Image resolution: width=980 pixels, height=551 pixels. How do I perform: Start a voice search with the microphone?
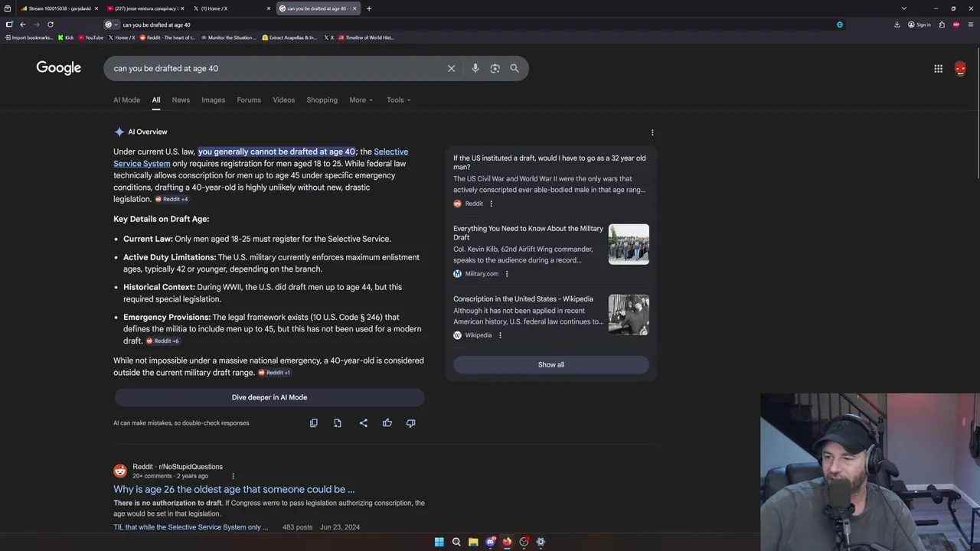tap(475, 68)
